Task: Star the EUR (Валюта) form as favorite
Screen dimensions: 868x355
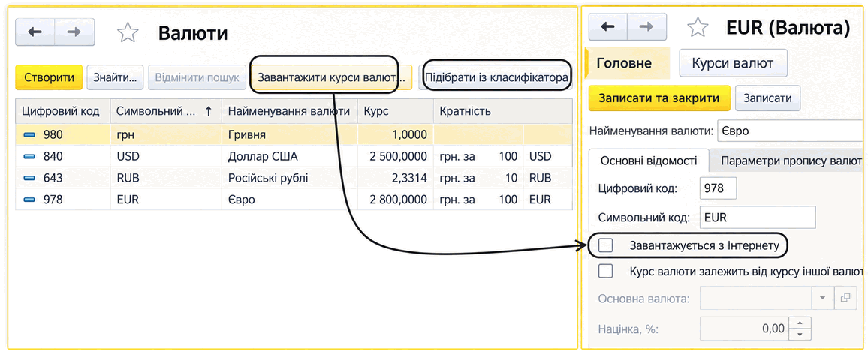Action: coord(698,27)
